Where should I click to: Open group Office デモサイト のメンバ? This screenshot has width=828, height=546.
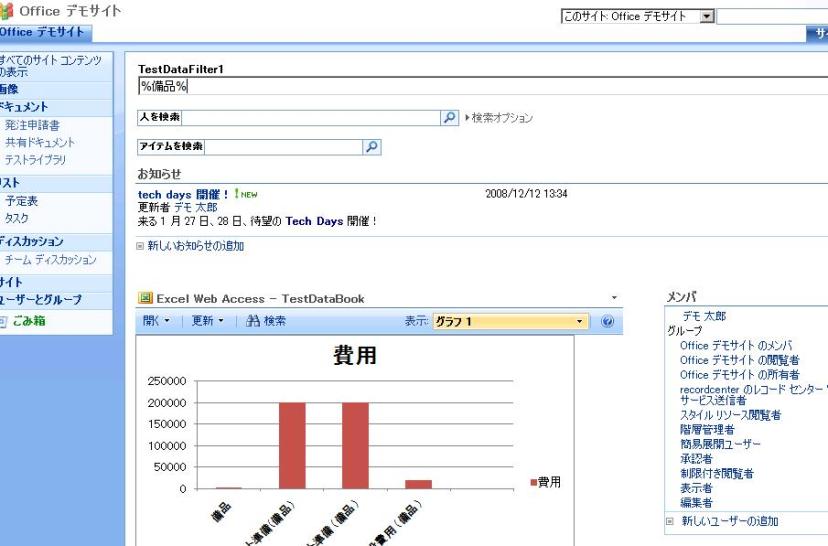click(736, 346)
